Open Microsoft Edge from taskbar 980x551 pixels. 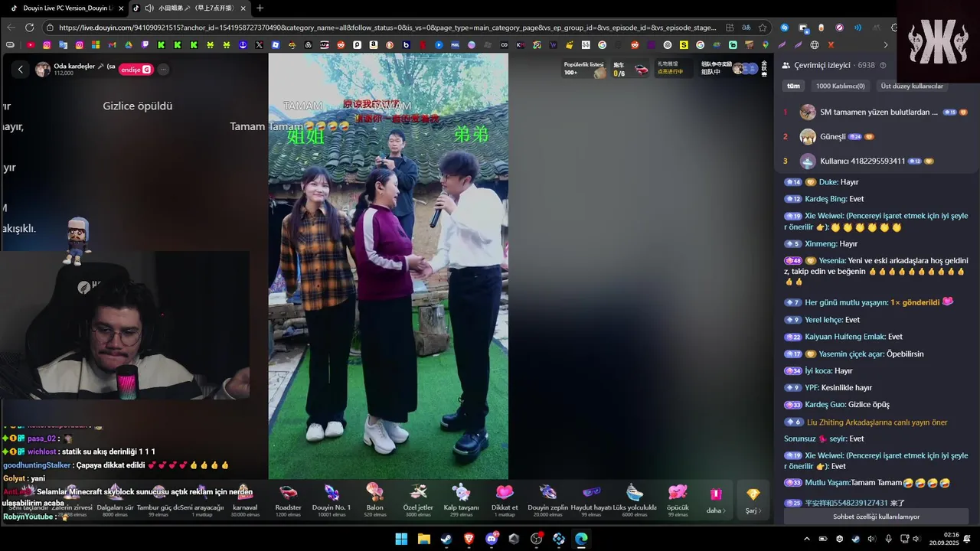tap(581, 539)
